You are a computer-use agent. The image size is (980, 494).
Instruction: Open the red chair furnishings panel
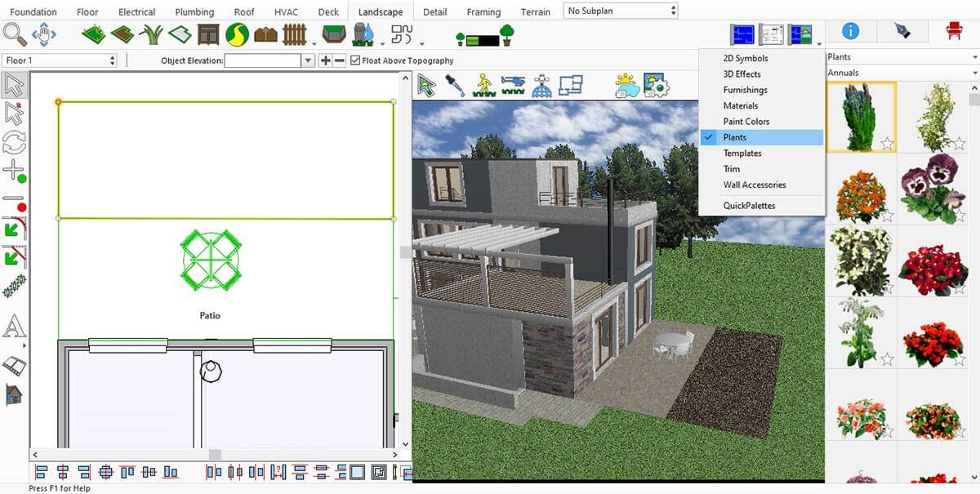953,31
